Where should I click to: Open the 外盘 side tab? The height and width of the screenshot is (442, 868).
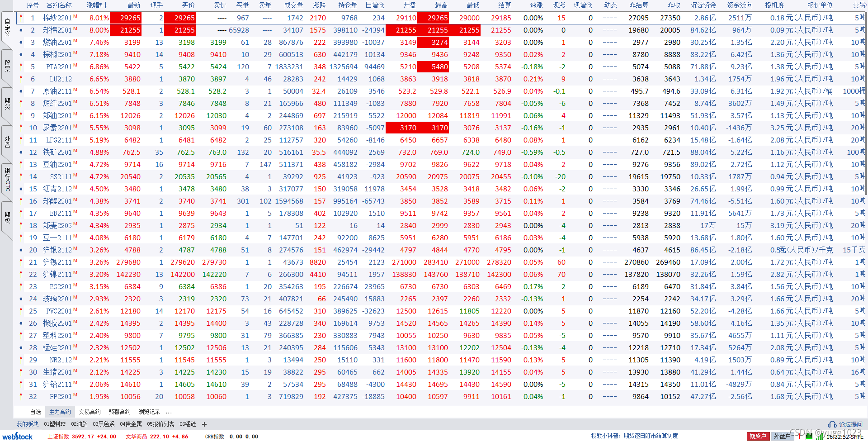tap(7, 142)
